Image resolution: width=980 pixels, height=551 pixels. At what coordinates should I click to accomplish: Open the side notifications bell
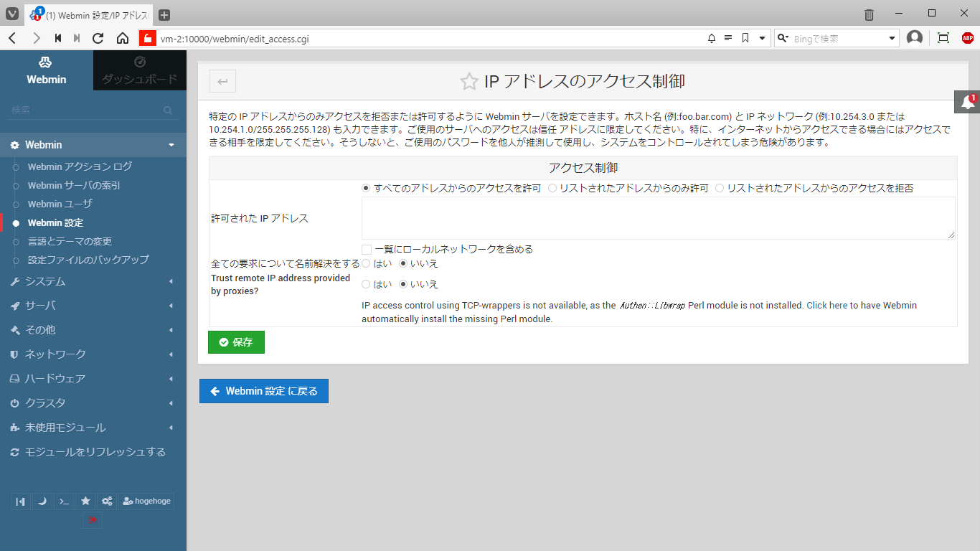(x=967, y=102)
